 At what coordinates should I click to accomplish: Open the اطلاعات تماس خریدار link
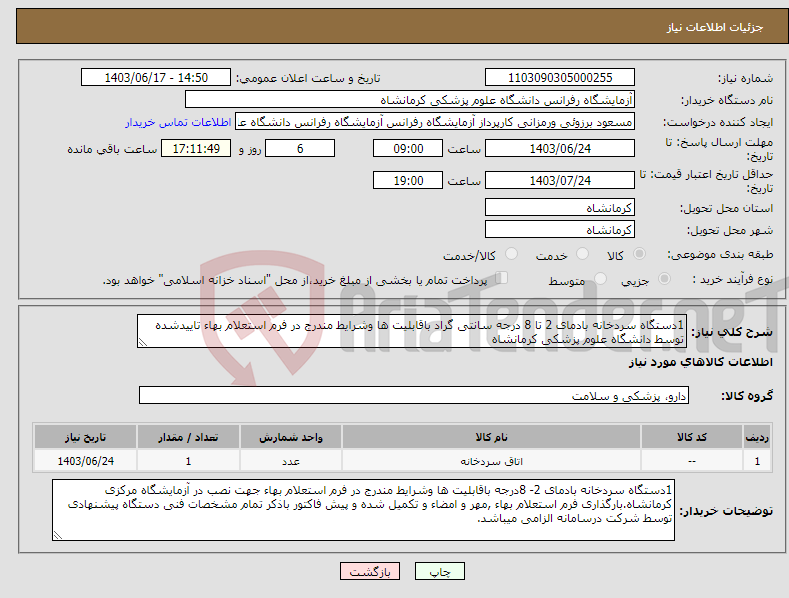(x=178, y=122)
